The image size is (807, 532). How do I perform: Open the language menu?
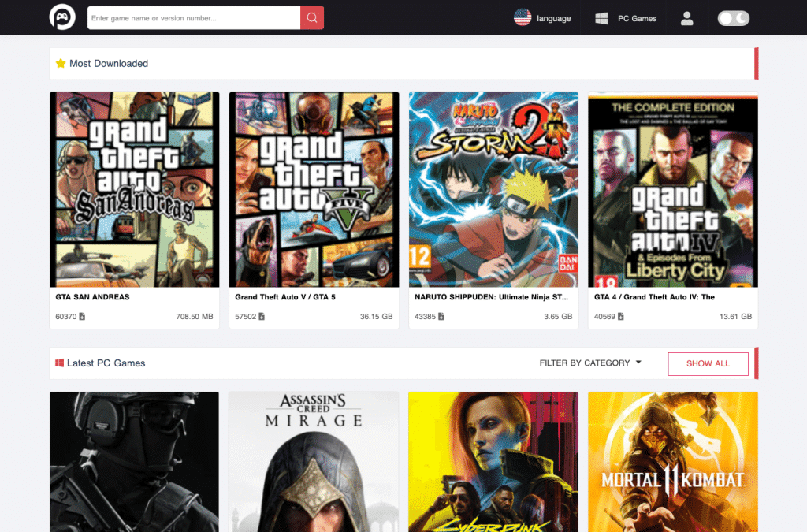tap(542, 18)
